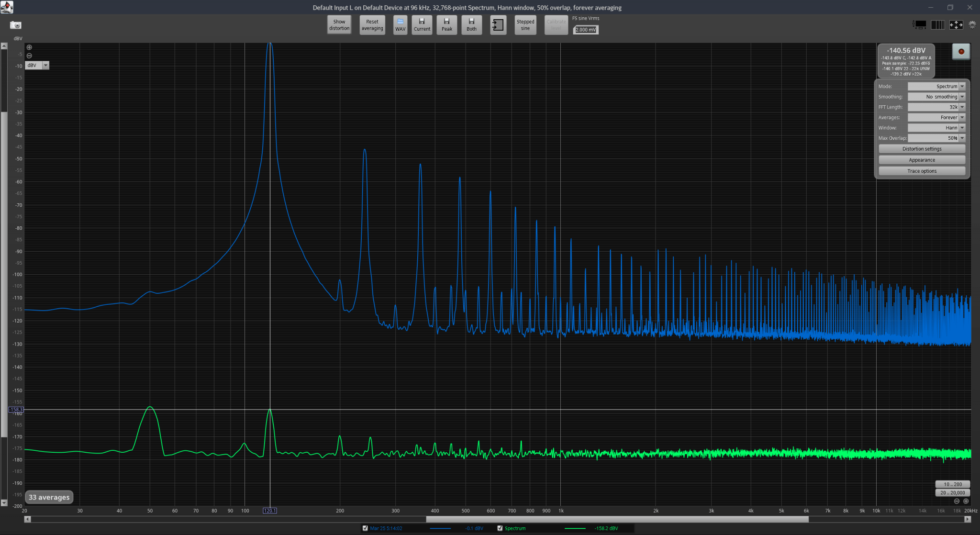Click the -158.3 cursor level label
Image resolution: width=980 pixels, height=535 pixels.
click(16, 410)
